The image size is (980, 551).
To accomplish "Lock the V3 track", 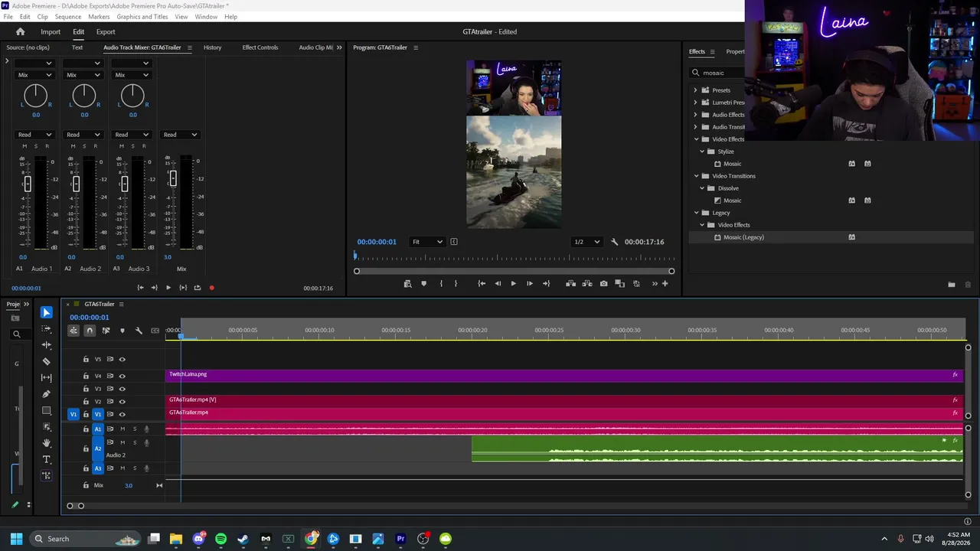I will [86, 389].
